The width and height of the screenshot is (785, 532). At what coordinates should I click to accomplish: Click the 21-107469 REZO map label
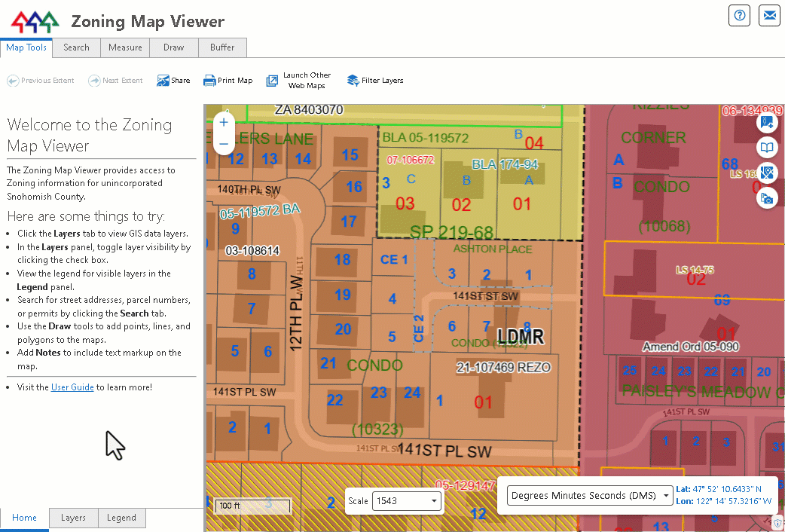point(503,367)
